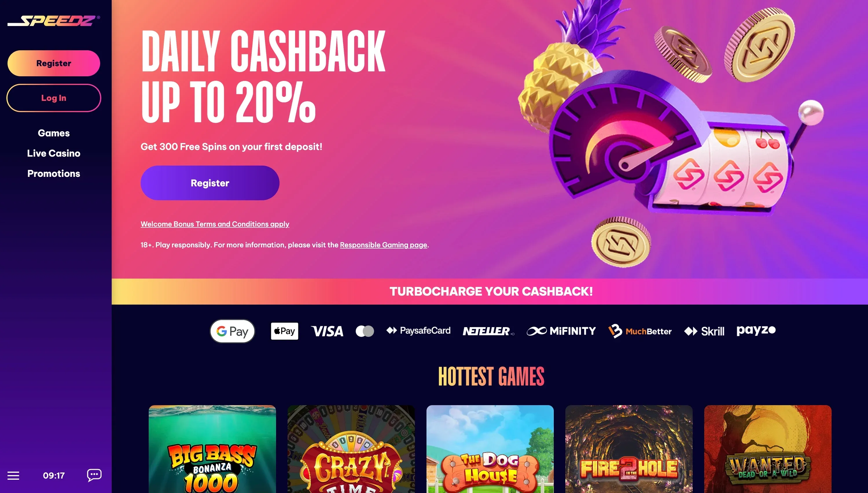Go to Live Casino section

[54, 153]
